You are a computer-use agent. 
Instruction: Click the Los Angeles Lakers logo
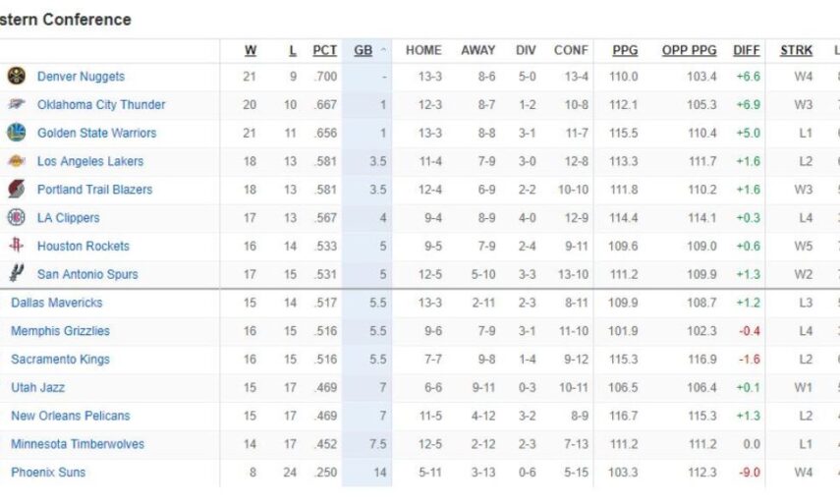16,161
